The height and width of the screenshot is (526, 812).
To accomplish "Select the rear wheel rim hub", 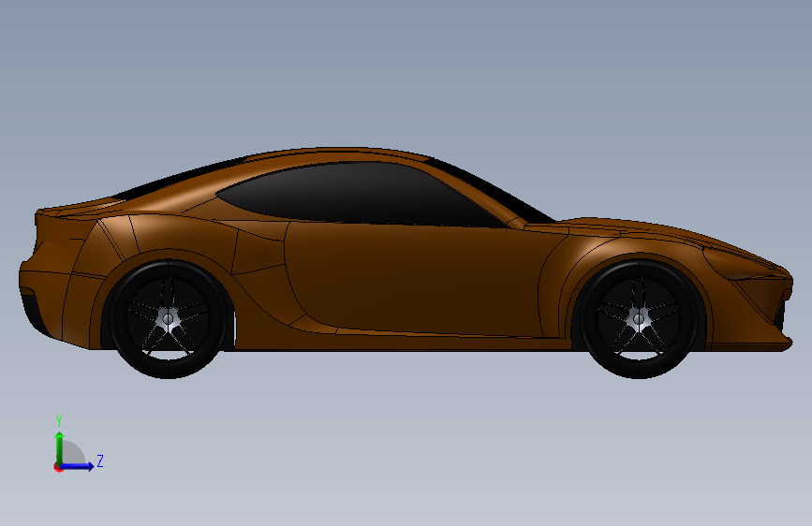I will tap(168, 318).
